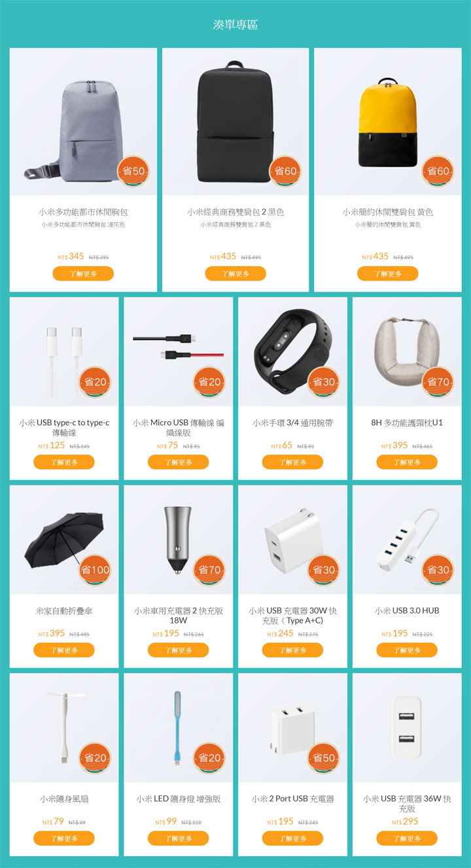
Task: Click the 省70 badge on neck pillow
Action: (438, 382)
